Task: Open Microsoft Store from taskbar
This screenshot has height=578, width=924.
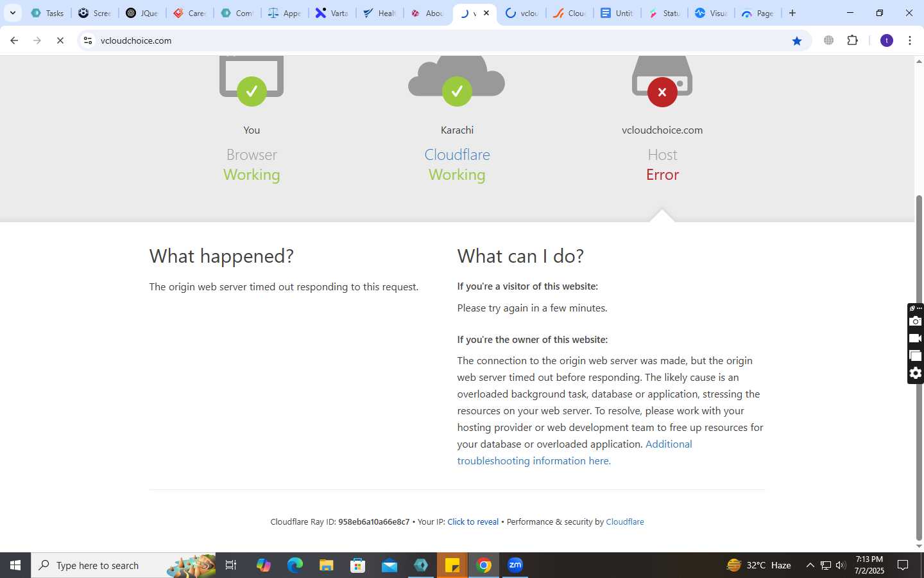Action: pyautogui.click(x=358, y=565)
